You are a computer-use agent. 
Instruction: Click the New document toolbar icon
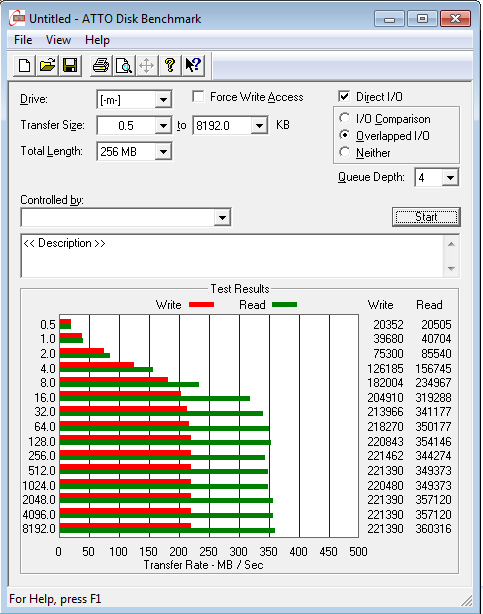coord(24,65)
